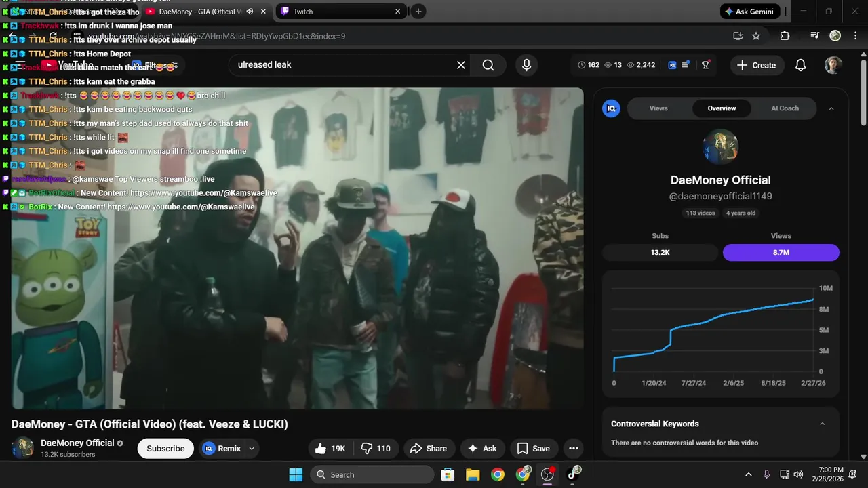Open YouTube notifications bell
868x488 pixels.
pos(800,65)
